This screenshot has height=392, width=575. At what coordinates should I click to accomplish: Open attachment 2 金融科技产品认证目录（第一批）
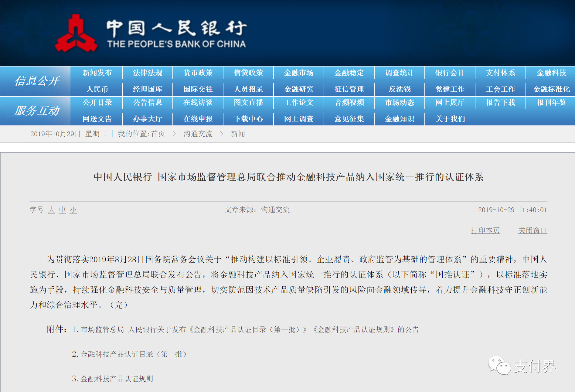pyautogui.click(x=134, y=354)
